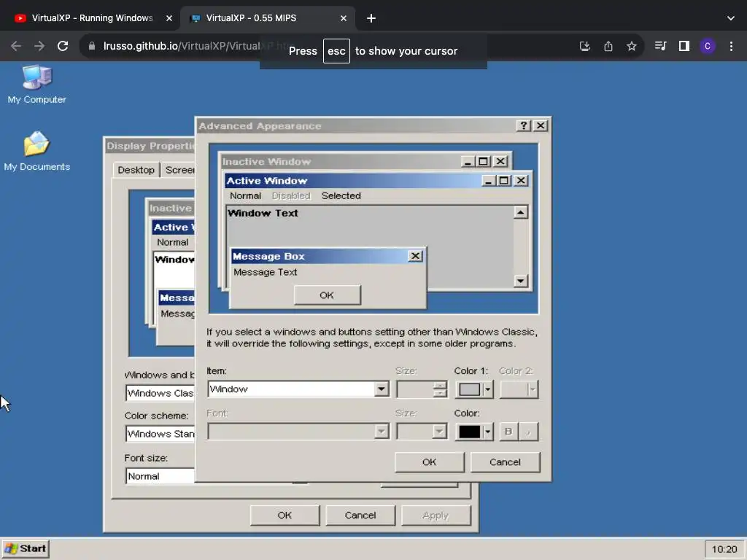Expand the Item dropdown showing Window
The width and height of the screenshot is (747, 560).
point(381,389)
